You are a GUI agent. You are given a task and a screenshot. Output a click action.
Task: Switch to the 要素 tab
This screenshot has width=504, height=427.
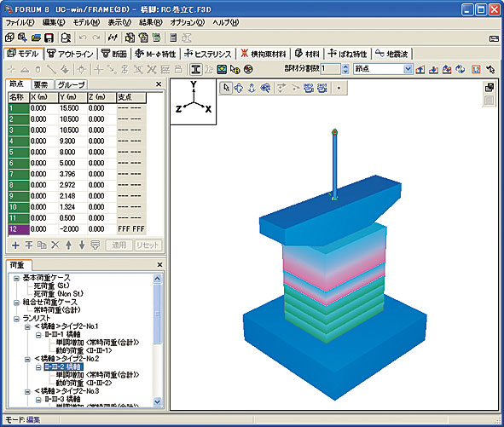(x=41, y=84)
